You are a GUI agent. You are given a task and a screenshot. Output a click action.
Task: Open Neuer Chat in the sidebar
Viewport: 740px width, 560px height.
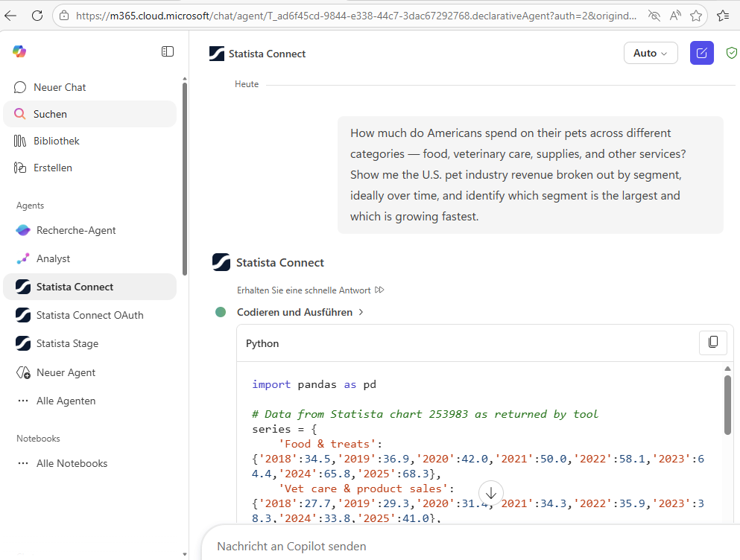89,87
